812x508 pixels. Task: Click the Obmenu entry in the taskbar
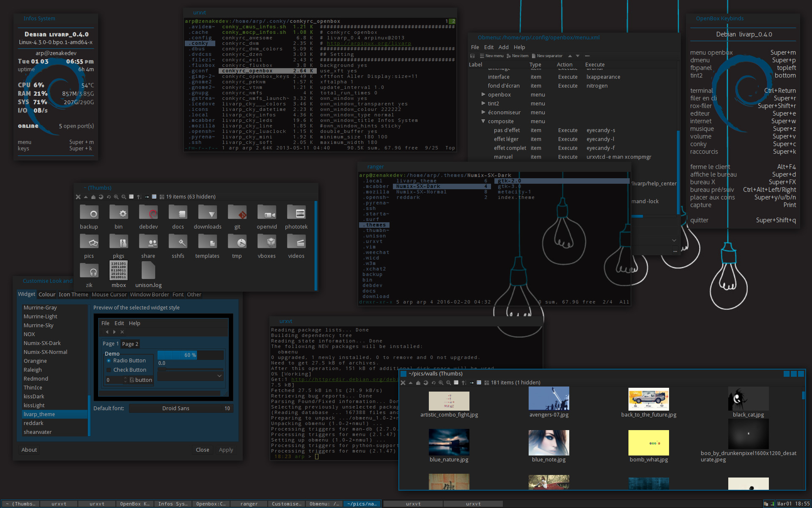point(324,504)
